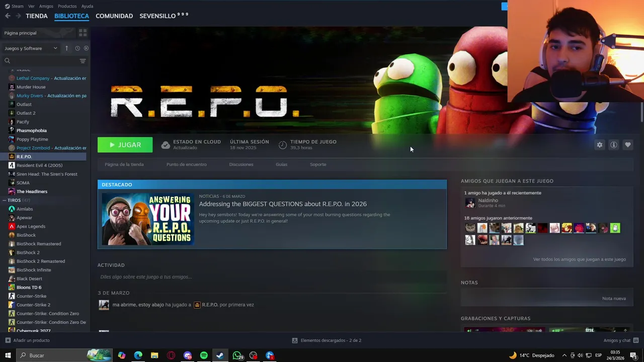This screenshot has width=644, height=362.
Task: Show hidden system tray icons
Action: click(564, 355)
